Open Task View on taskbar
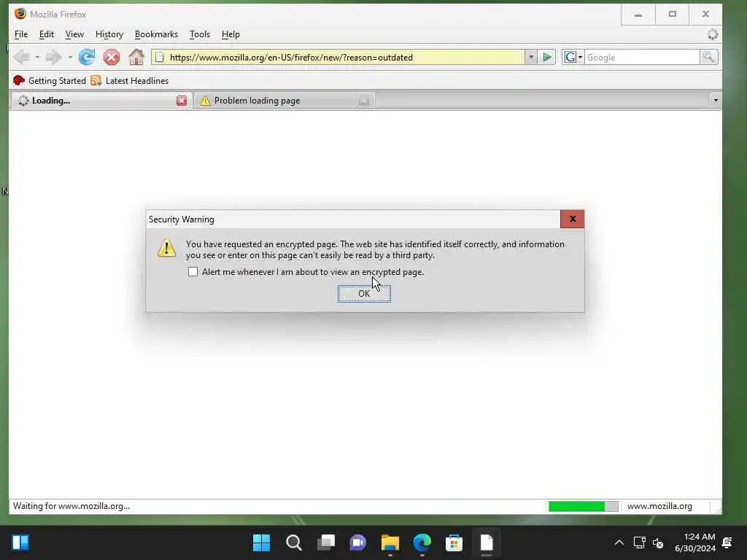Viewport: 747px width, 560px height. 326,542
